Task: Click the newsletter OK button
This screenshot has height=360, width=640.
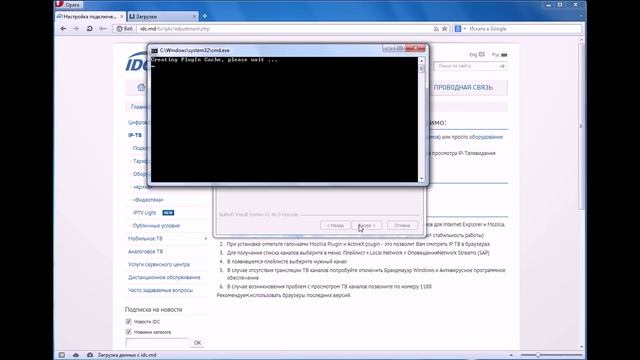Action: pos(198,343)
